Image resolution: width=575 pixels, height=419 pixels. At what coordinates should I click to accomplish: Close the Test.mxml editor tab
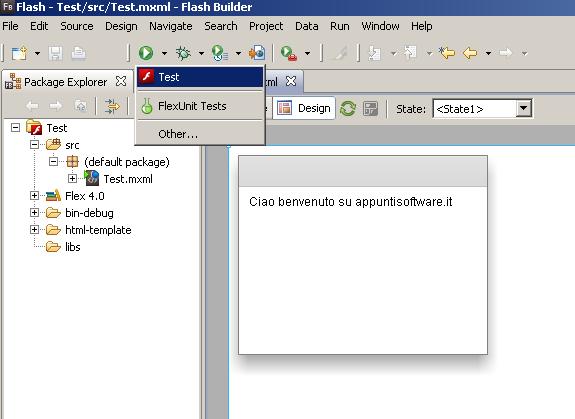(291, 81)
